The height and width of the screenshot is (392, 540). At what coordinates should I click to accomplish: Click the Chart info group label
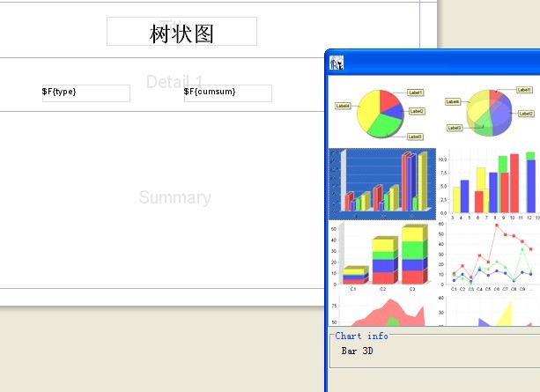tap(361, 337)
